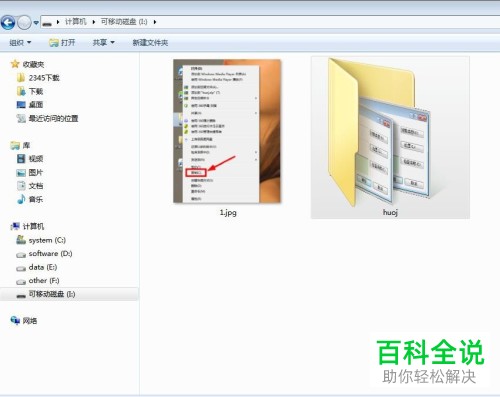500x397 pixels.
Task: Click software (D:) drive icon
Action: (21, 254)
